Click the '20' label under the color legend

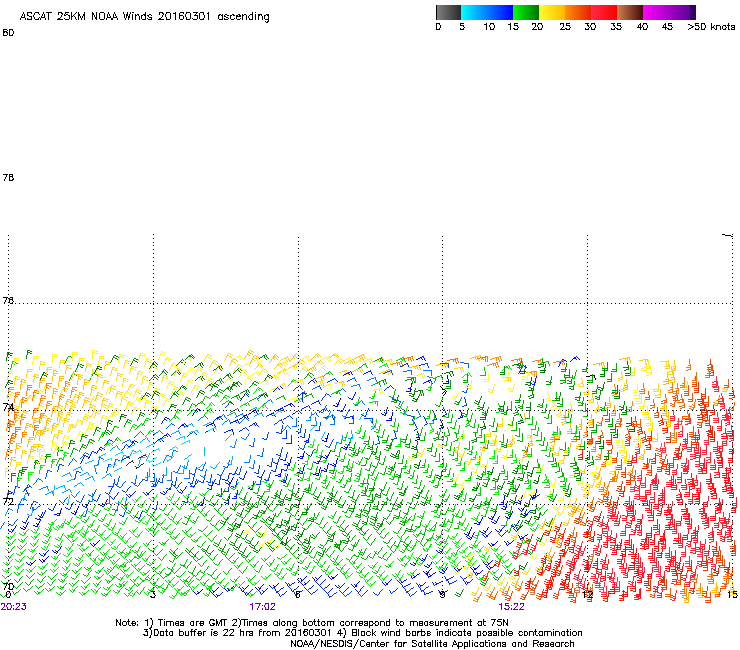(x=537, y=27)
